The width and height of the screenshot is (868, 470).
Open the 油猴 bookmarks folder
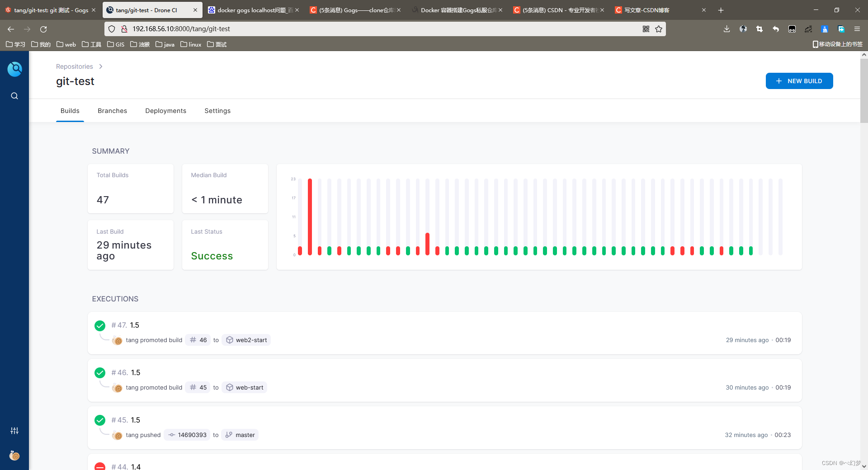pos(140,44)
